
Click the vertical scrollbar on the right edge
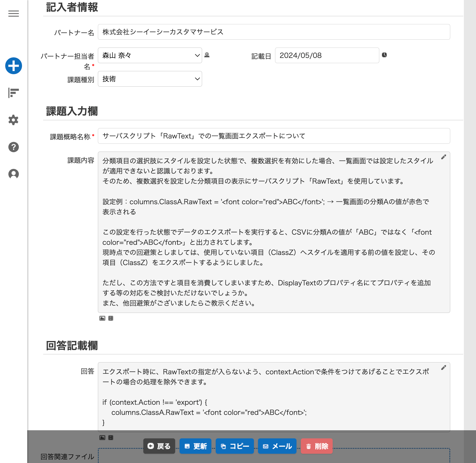(x=470, y=231)
